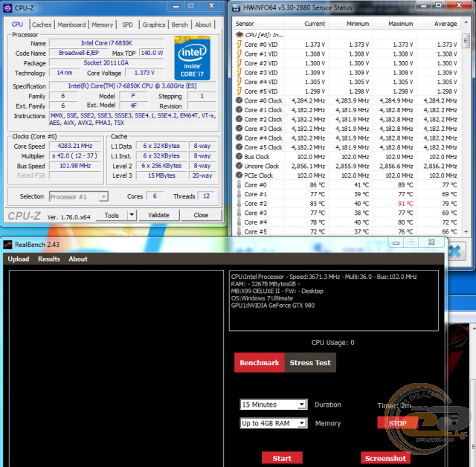Click the Uncore Clock current value 2,856.1 MHz

(308, 166)
